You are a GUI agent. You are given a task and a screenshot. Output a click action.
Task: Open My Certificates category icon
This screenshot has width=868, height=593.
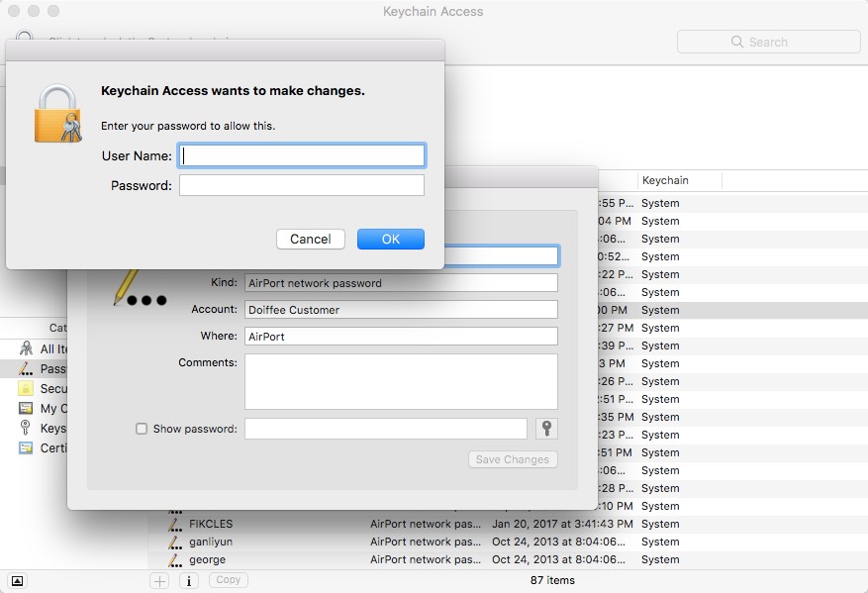(26, 408)
